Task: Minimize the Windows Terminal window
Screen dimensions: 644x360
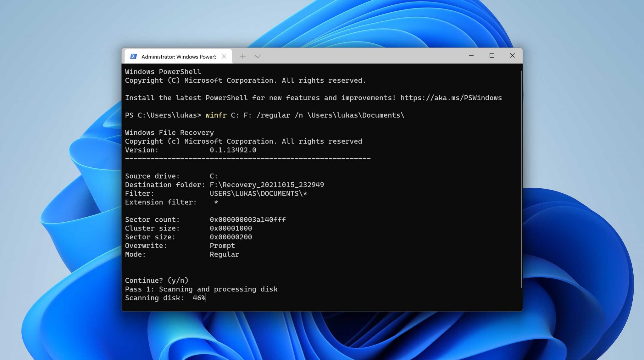Action: pyautogui.click(x=471, y=55)
